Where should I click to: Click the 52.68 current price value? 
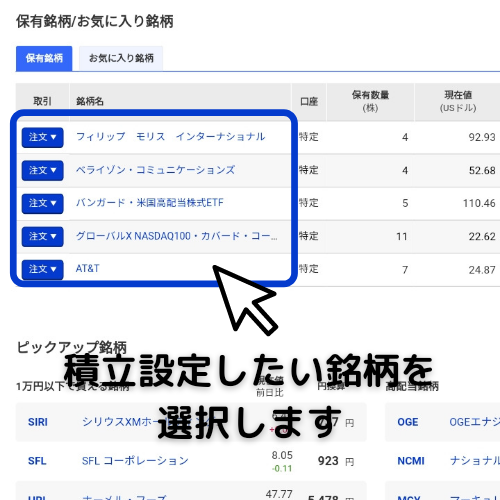tap(482, 170)
